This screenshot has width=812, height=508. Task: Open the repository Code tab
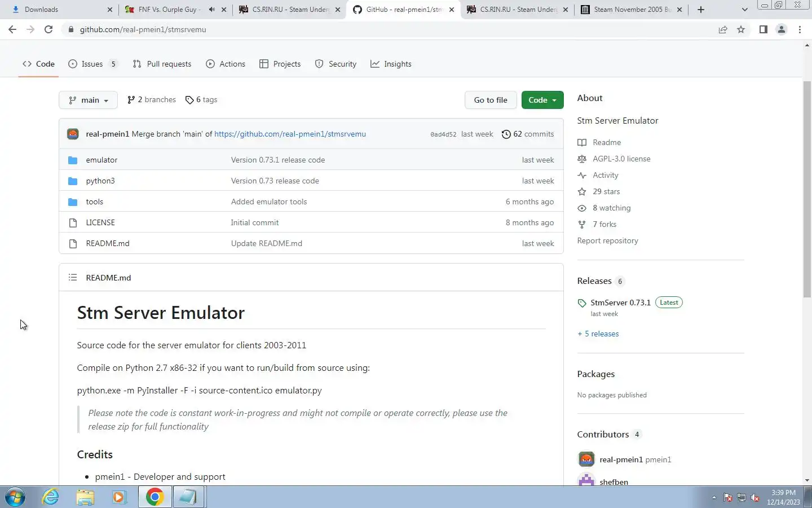coord(39,64)
